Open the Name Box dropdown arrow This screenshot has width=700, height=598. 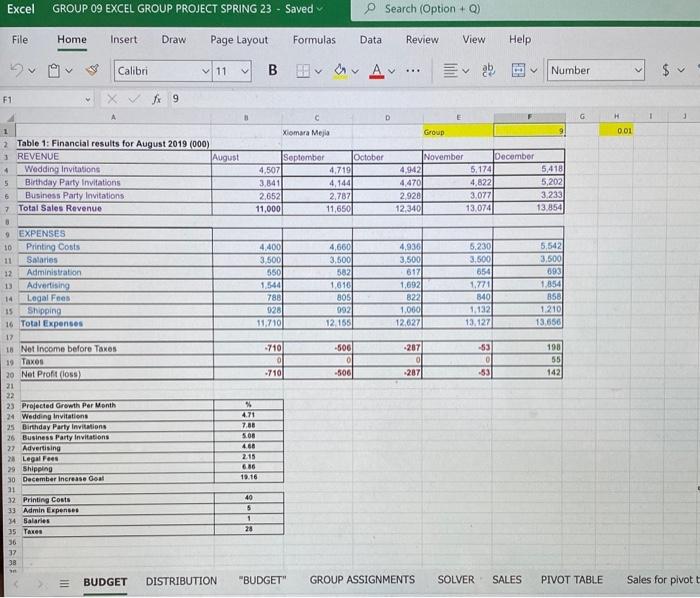pyautogui.click(x=88, y=100)
